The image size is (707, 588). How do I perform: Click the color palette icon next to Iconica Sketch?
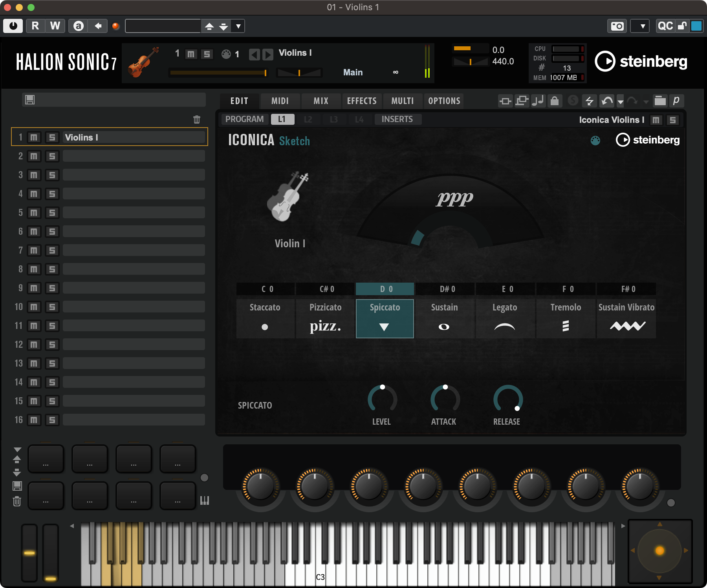tap(595, 140)
